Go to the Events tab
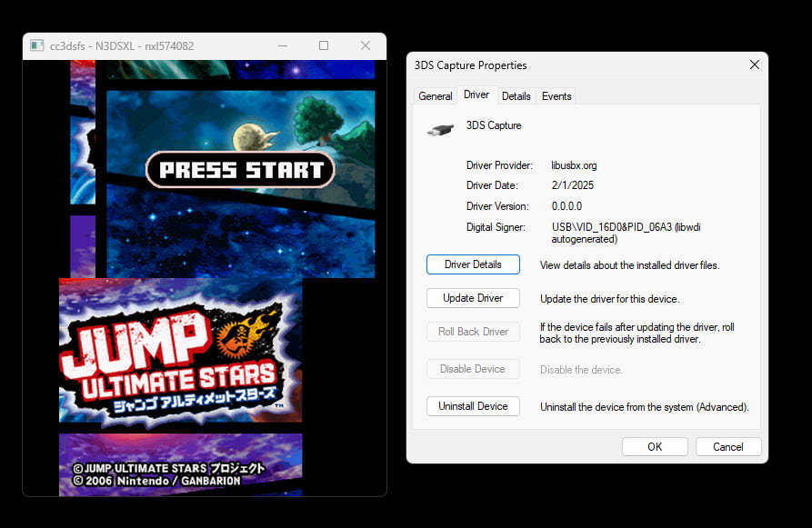The image size is (812, 528). [x=556, y=96]
